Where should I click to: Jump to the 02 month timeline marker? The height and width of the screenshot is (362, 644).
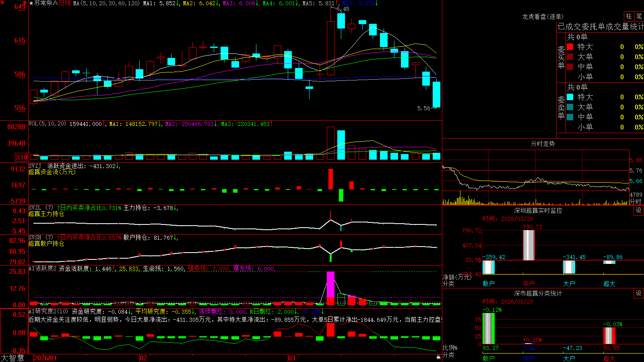143,358
